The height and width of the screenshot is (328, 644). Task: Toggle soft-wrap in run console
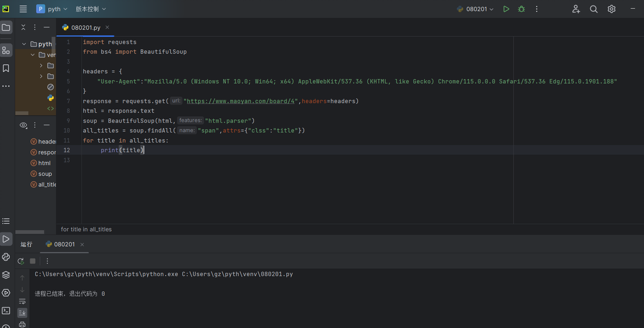[x=22, y=302]
